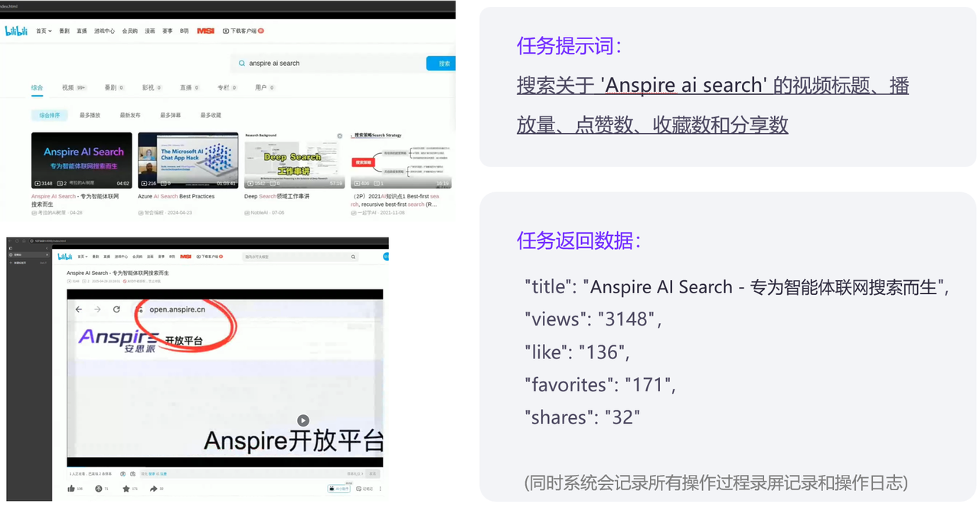Click uploader icon under Deep Search video (NobleAI)
The image size is (980, 507).
(247, 212)
